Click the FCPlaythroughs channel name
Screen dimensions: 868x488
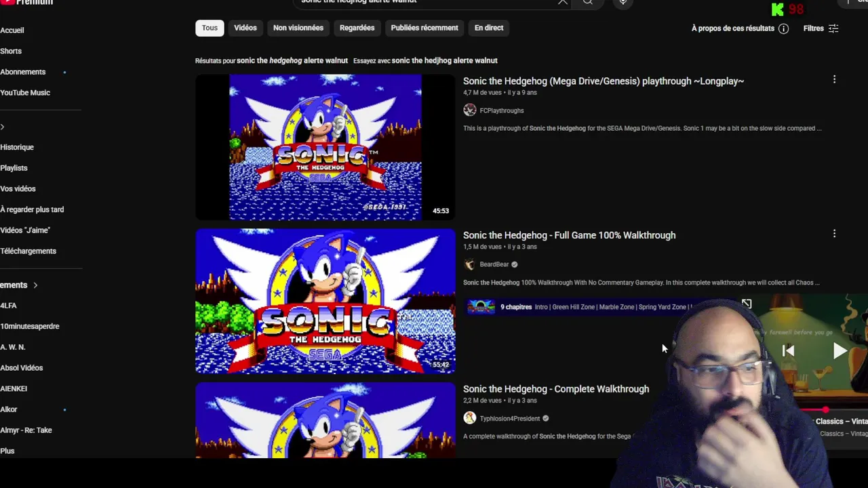tap(502, 110)
